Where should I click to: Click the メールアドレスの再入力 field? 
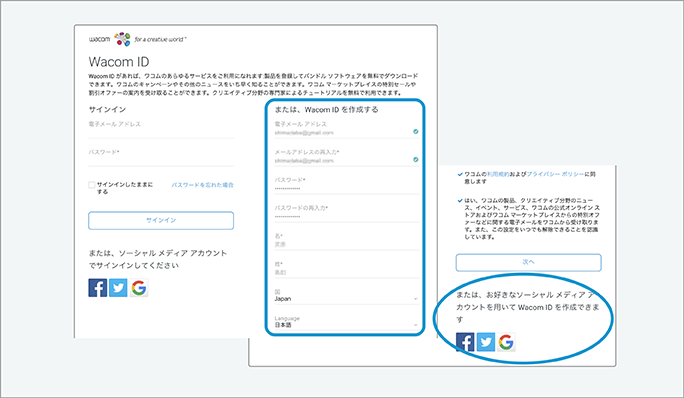click(x=347, y=157)
